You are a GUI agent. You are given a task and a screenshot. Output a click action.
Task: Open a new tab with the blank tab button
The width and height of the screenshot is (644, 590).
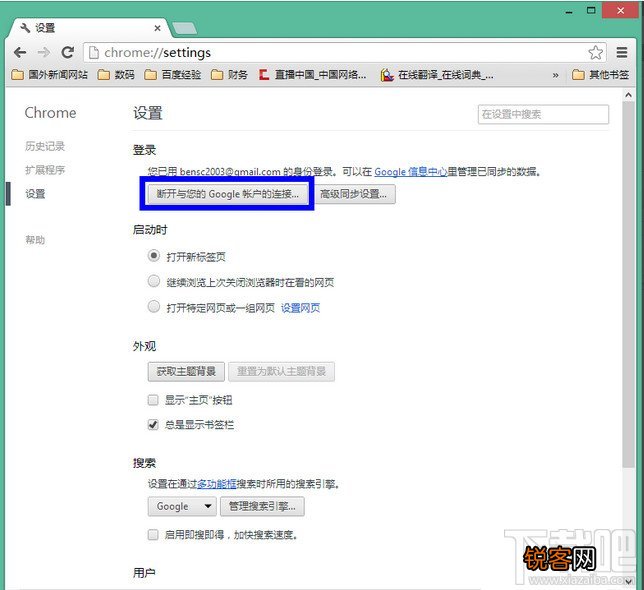coord(184,28)
